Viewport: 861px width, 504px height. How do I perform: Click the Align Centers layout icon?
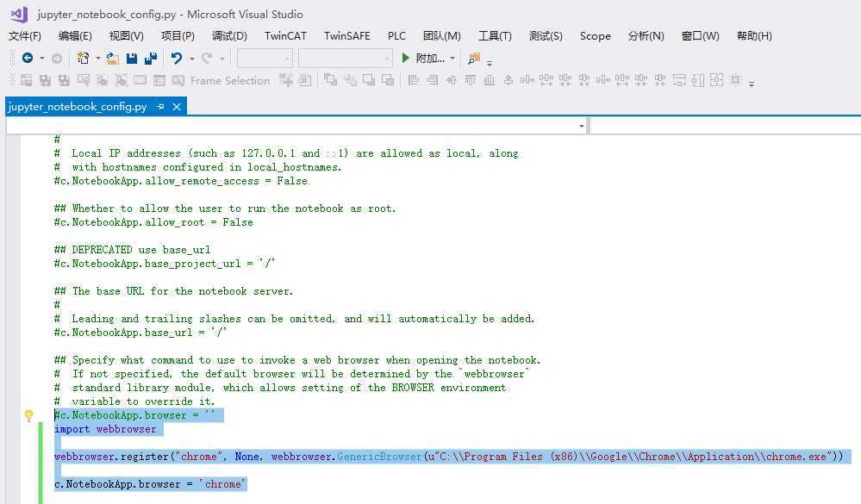point(452,81)
